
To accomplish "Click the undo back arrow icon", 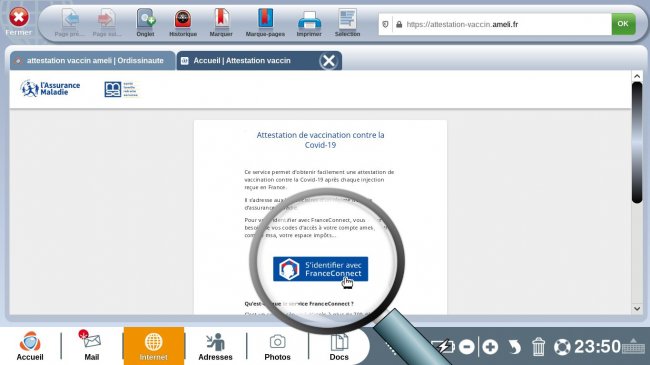I will [x=514, y=347].
